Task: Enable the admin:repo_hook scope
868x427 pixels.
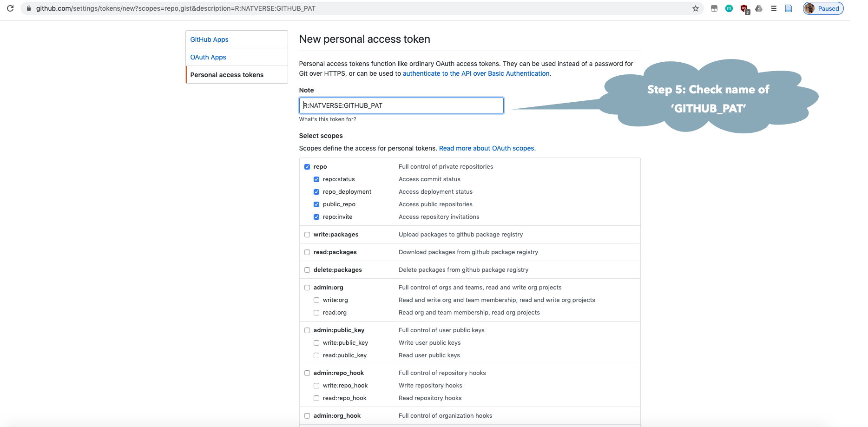Action: [x=307, y=373]
